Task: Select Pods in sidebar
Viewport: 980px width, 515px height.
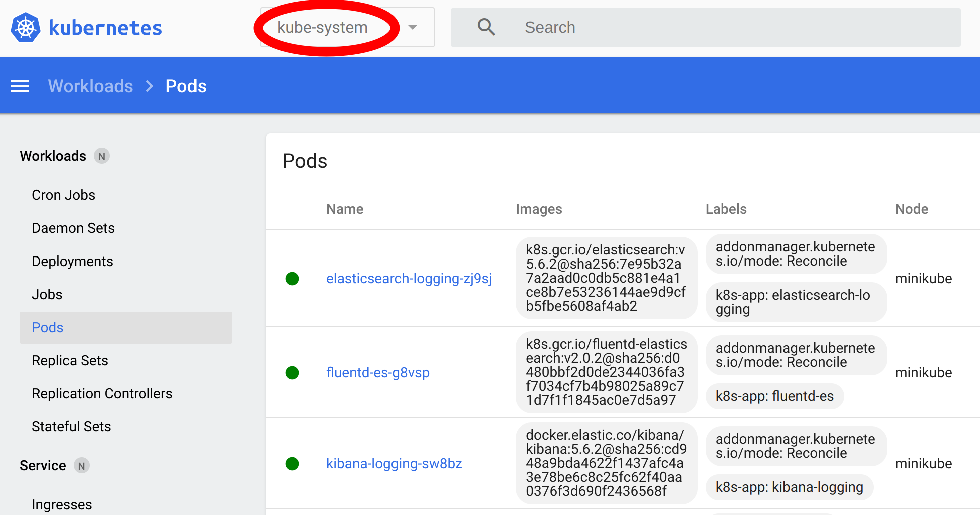Action: point(126,328)
